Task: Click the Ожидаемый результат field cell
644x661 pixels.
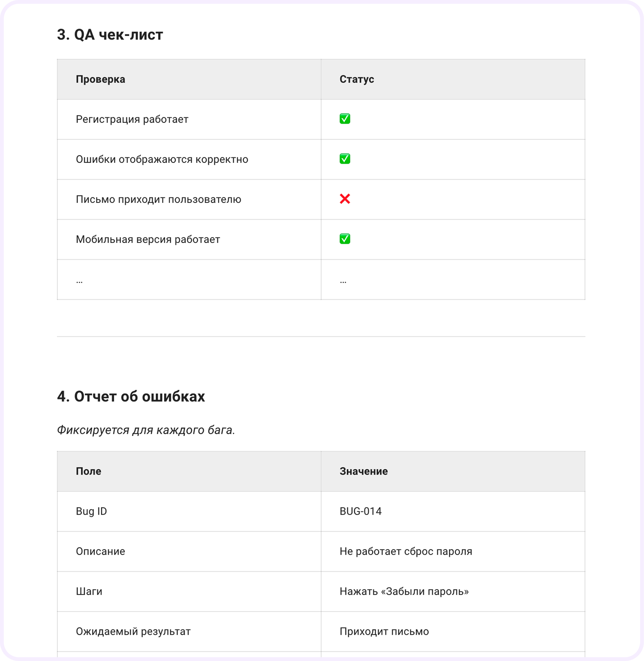Action: [x=189, y=631]
